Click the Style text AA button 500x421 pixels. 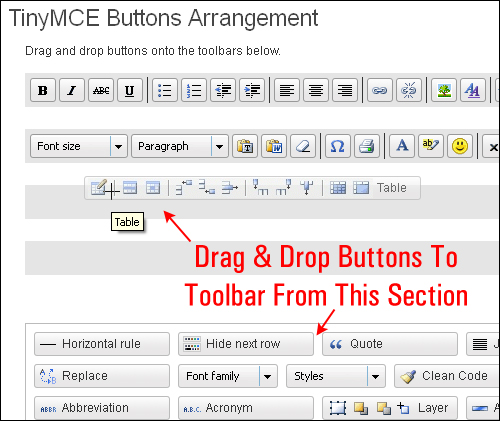473,90
